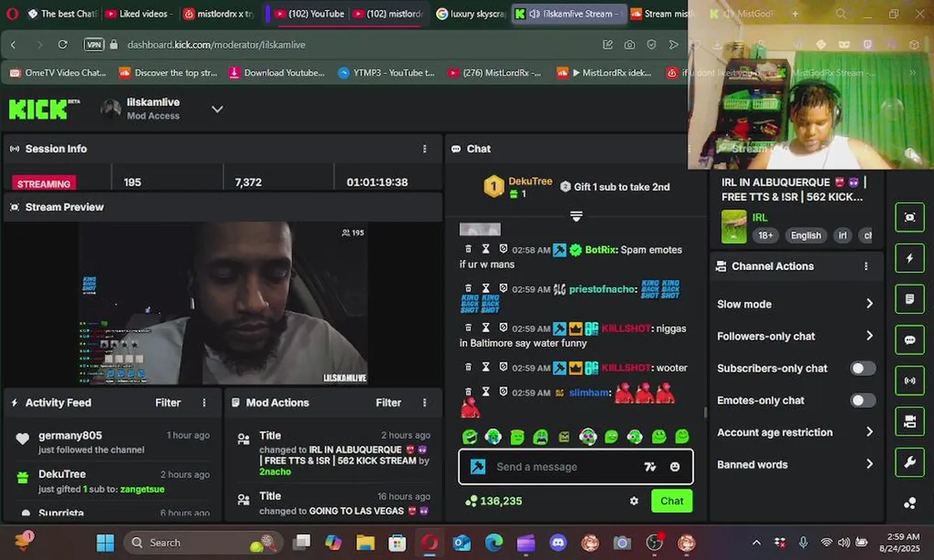Image resolution: width=934 pixels, height=560 pixels.
Task: Switch to the first (102) YouTube tab
Action: pyautogui.click(x=308, y=14)
